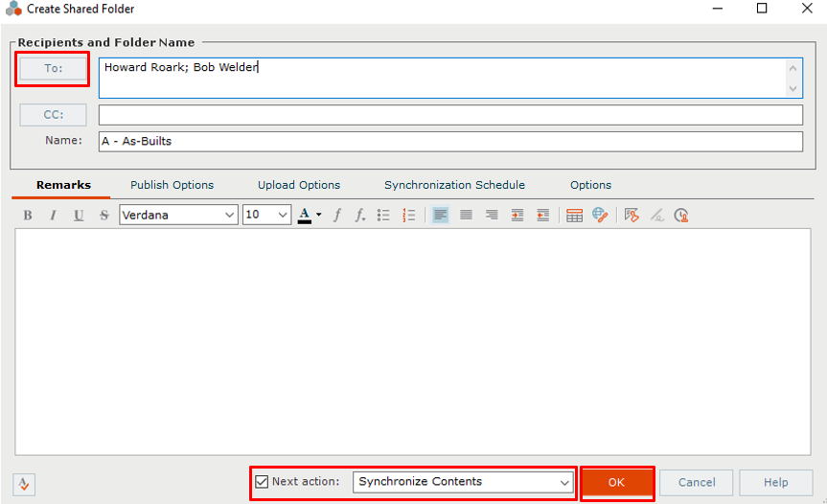Increase paragraph indent
Screen dimensions: 827x504
[517, 215]
